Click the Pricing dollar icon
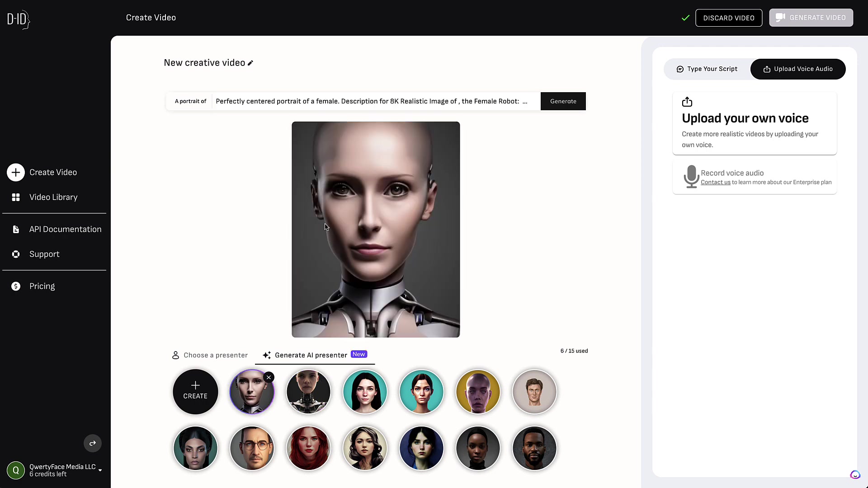This screenshot has width=868, height=488. coord(16,286)
